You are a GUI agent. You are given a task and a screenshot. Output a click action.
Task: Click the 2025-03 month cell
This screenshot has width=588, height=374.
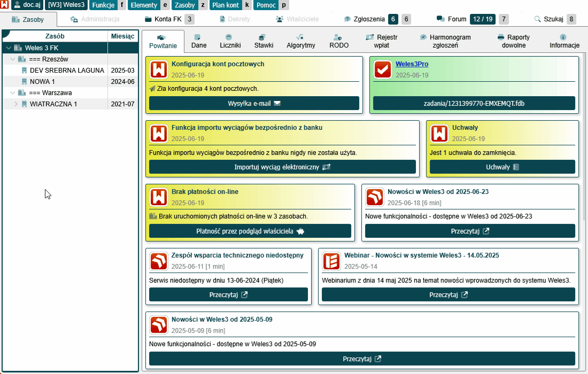click(x=122, y=71)
